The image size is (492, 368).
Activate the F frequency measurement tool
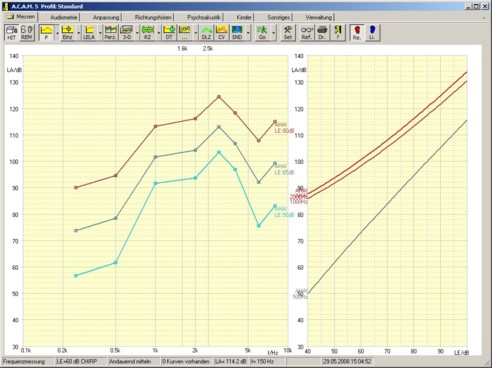click(x=46, y=33)
